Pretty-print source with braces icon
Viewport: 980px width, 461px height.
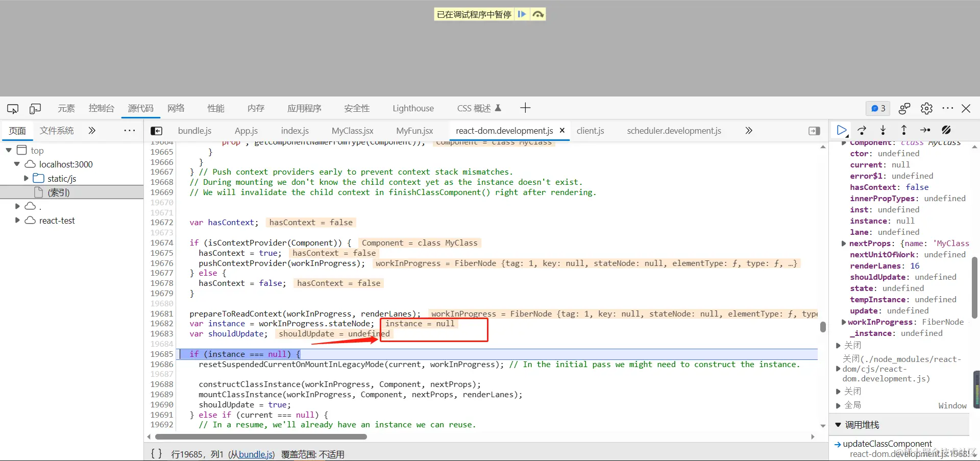157,453
